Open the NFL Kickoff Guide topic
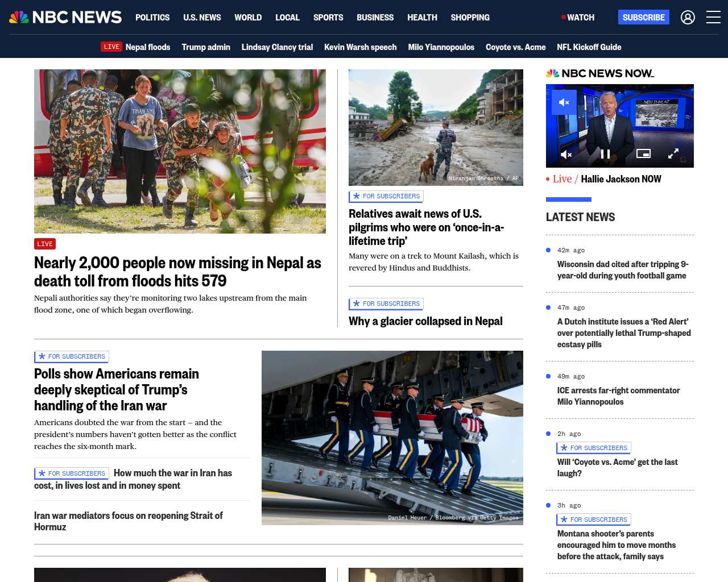 [589, 47]
